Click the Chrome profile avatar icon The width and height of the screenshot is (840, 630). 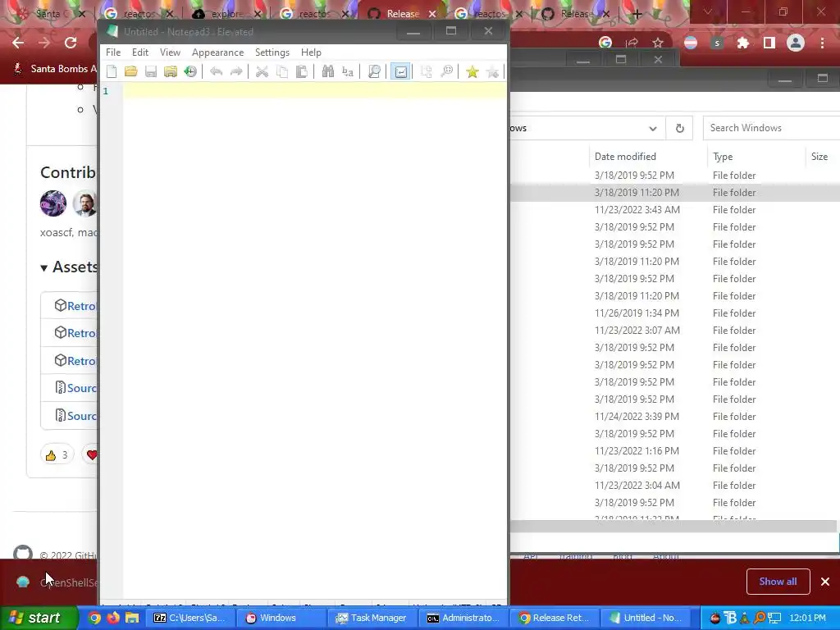click(796, 43)
